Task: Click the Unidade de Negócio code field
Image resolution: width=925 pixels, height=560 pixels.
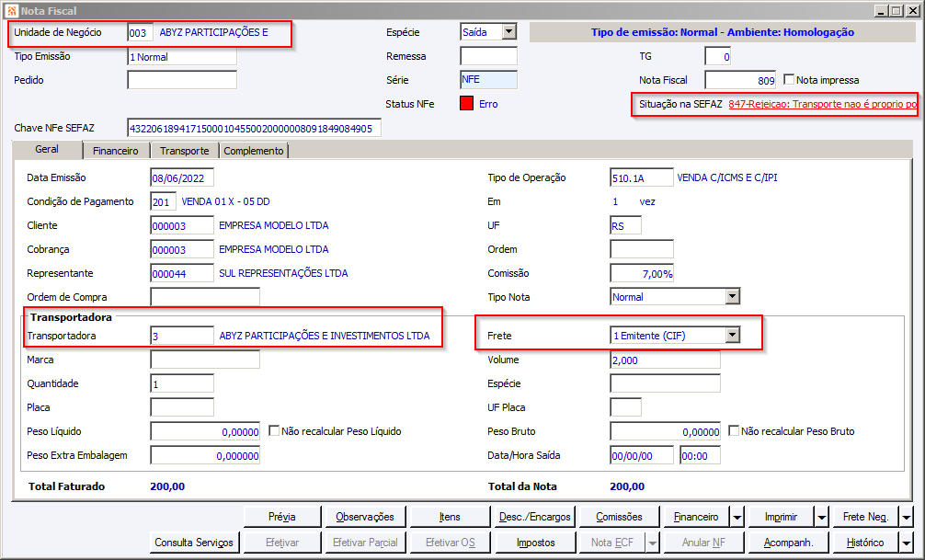Action: [140, 32]
